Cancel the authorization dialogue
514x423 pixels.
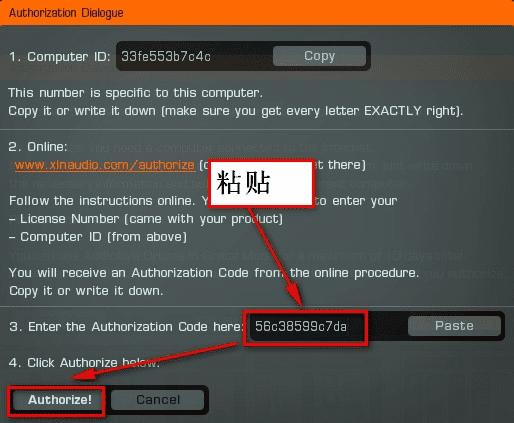click(158, 399)
